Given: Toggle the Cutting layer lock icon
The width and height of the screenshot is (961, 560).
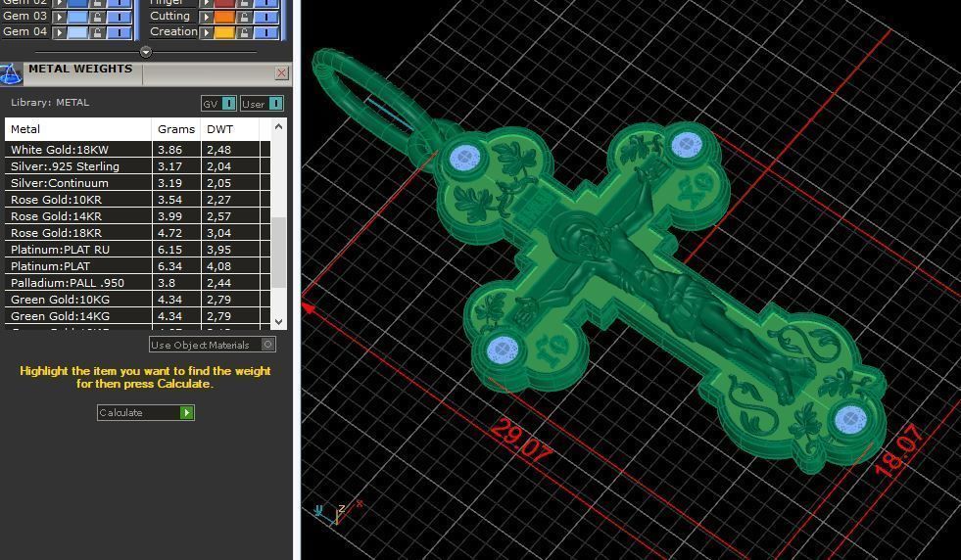Looking at the screenshot, I should click(x=244, y=17).
